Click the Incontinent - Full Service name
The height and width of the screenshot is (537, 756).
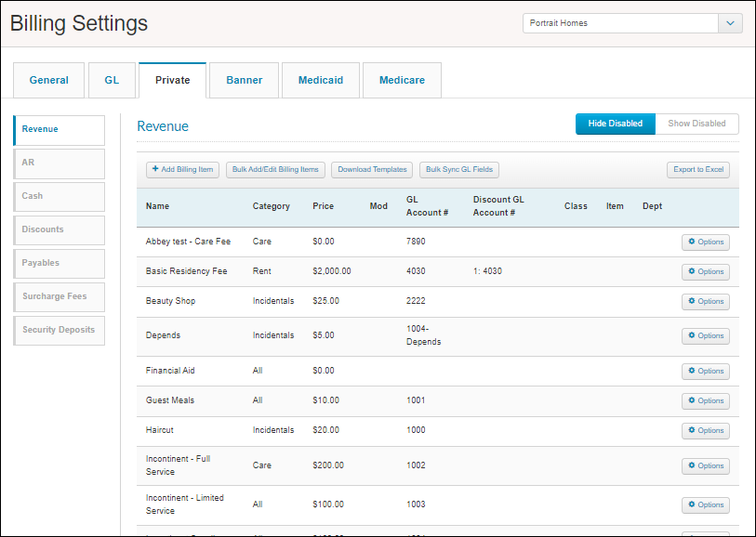[x=178, y=465]
